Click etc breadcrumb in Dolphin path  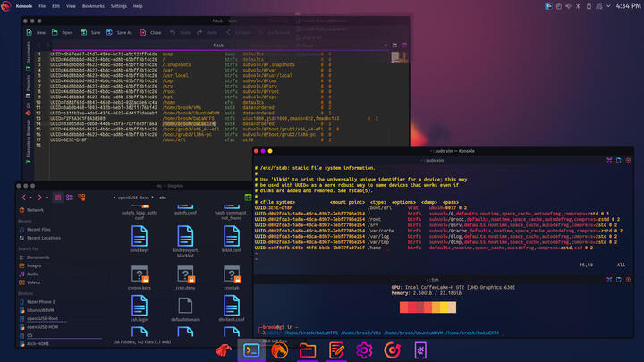click(163, 198)
